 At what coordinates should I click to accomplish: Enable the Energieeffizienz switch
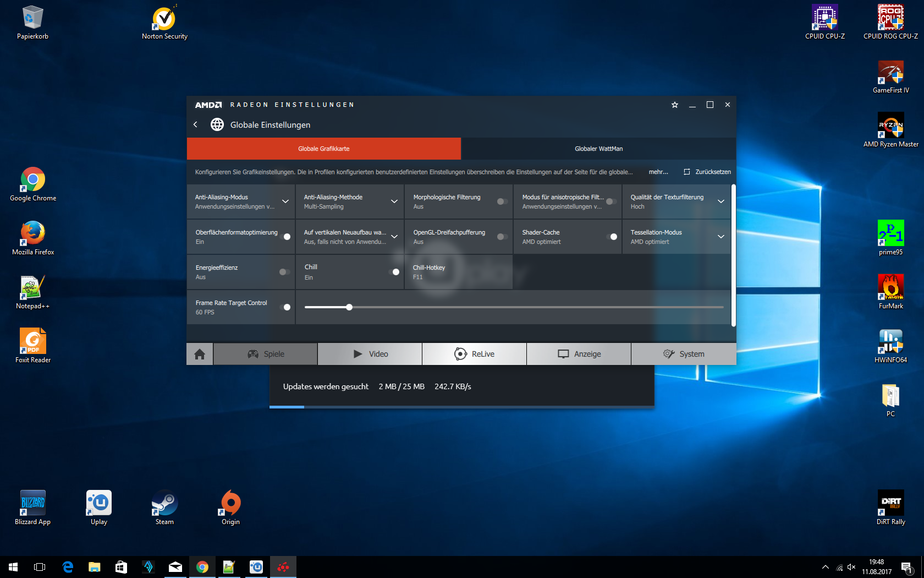(x=284, y=272)
